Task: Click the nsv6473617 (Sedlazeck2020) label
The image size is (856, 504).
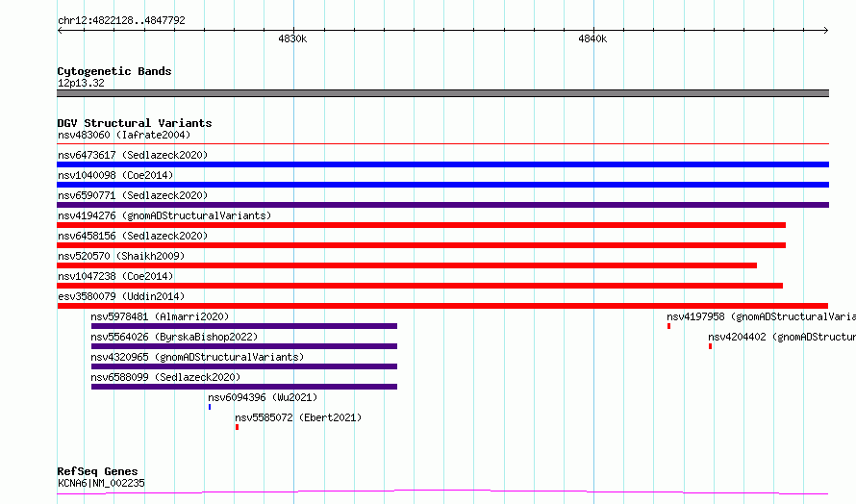Action: (133, 155)
